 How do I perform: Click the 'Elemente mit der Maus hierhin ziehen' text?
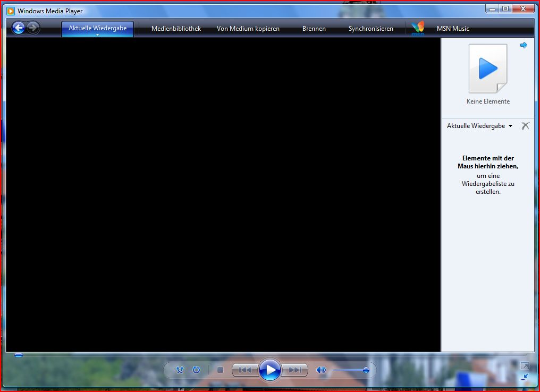coord(488,163)
